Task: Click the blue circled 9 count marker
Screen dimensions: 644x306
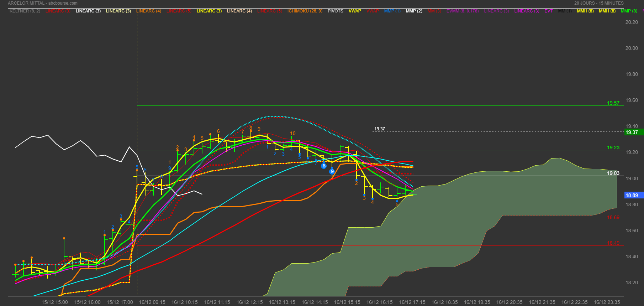Action: [x=332, y=171]
